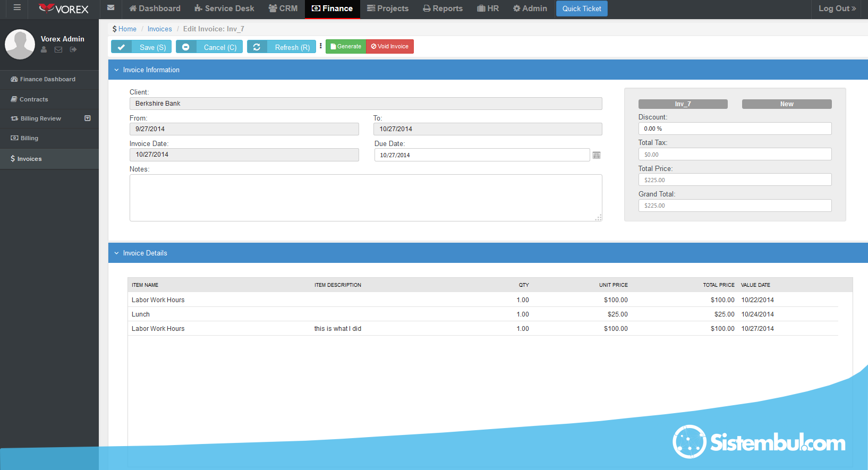Click the user profile icon under Vorex Admin
The height and width of the screenshot is (470, 868).
click(x=44, y=49)
